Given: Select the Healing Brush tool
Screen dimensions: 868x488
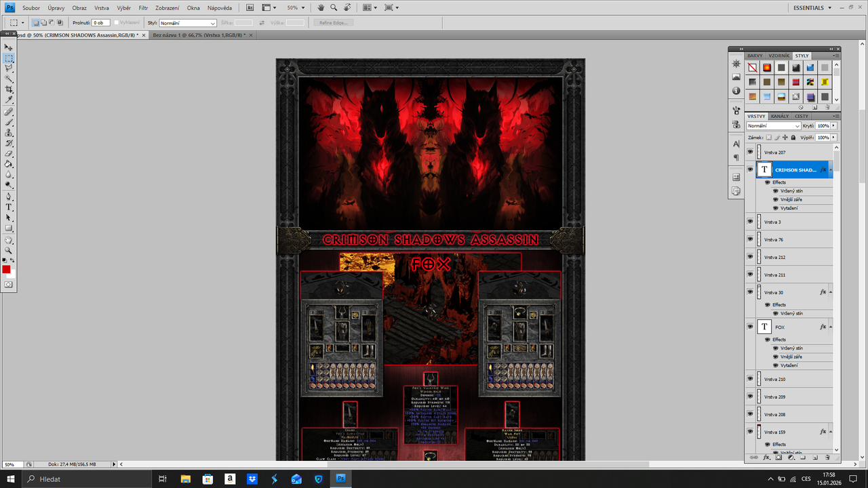Looking at the screenshot, I should (x=9, y=112).
